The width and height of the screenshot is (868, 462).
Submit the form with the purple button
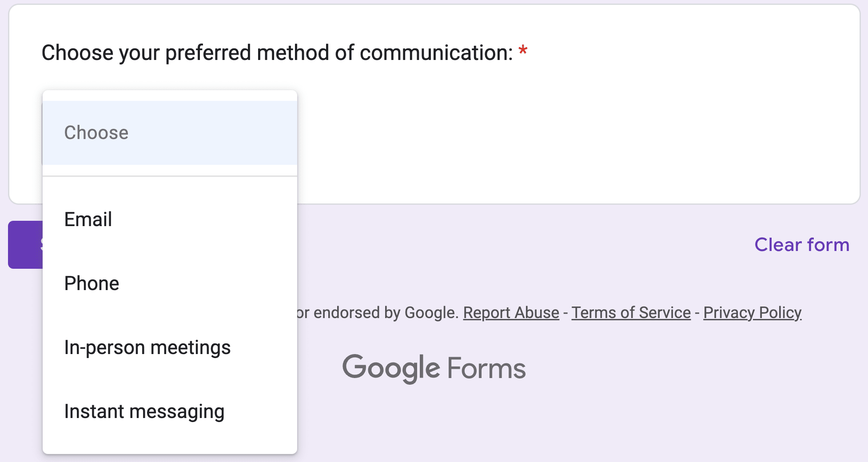[x=24, y=245]
